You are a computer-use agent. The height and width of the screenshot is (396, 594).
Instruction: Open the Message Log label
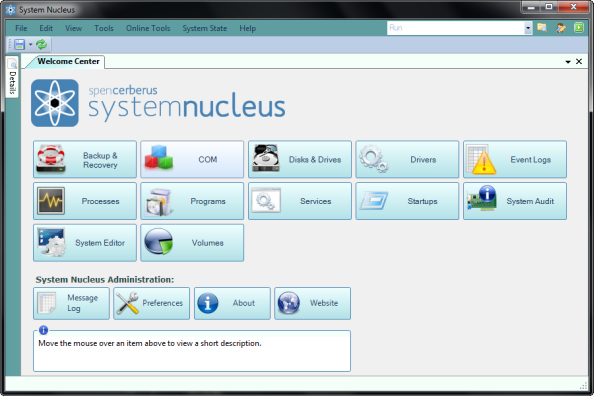coord(83,303)
